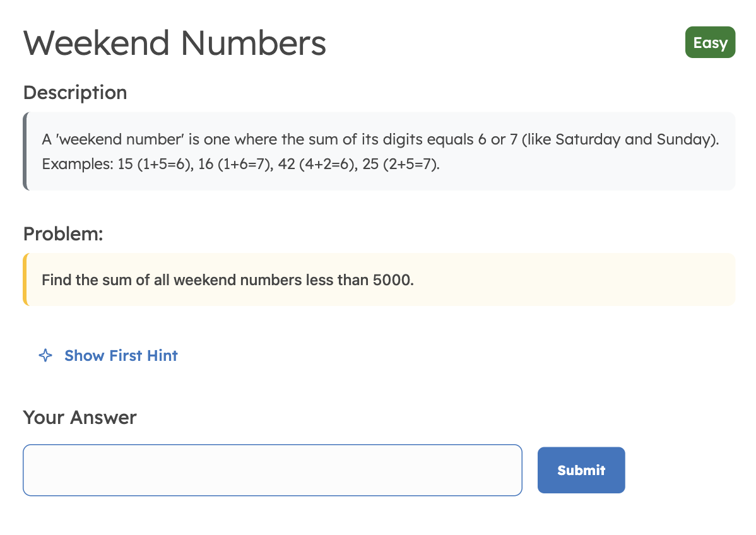Screen dimensions: 756x535
Task: Click the Description section heading
Action: pos(75,93)
